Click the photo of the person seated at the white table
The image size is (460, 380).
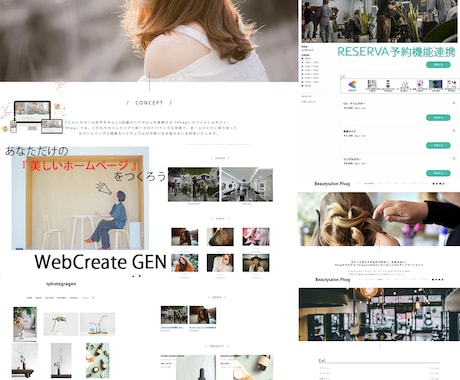point(80,198)
